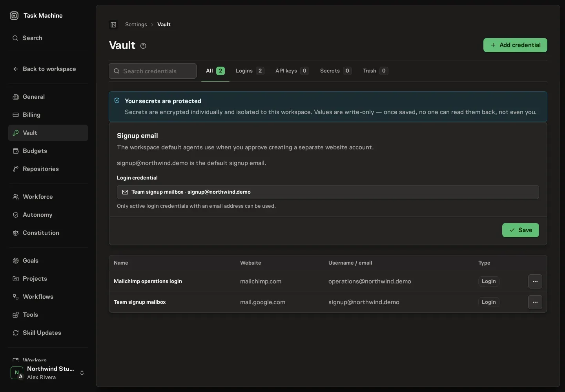Go Back to workspace
The height and width of the screenshot is (392, 565).
tap(48, 69)
